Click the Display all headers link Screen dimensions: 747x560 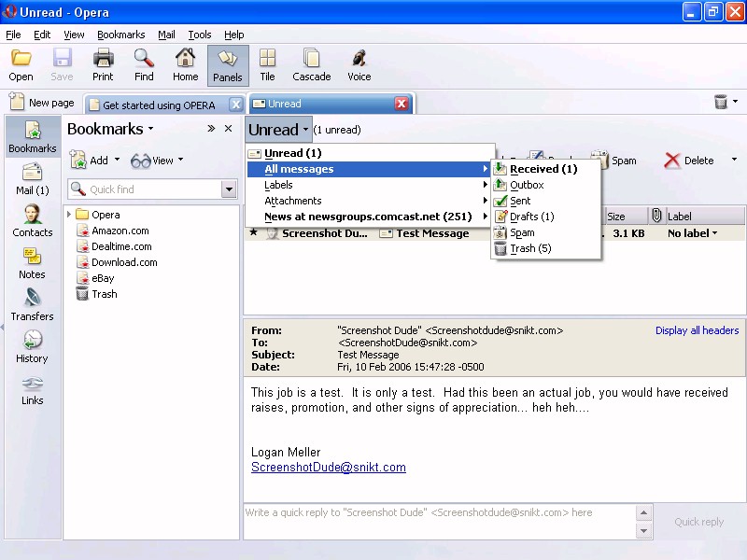coord(697,330)
